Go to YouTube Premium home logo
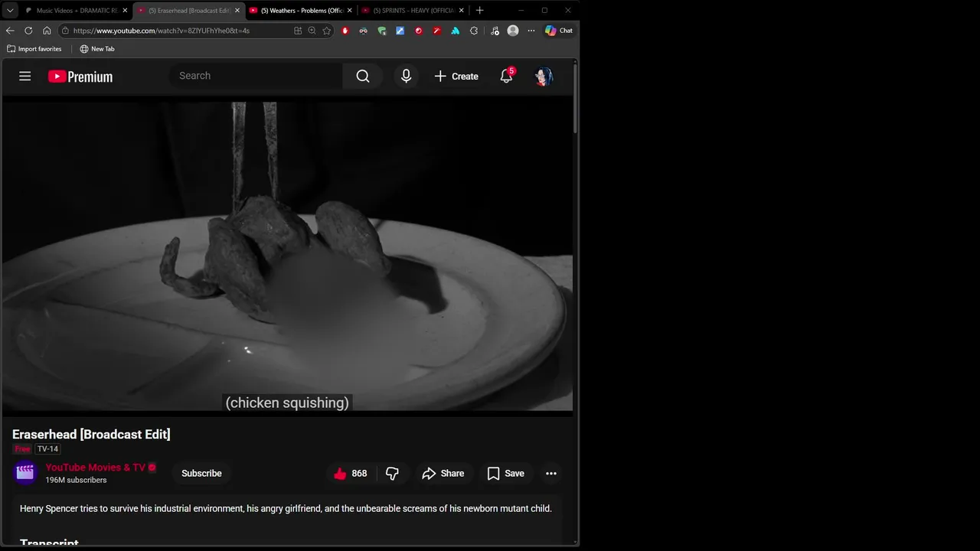Image resolution: width=980 pixels, height=551 pixels. pyautogui.click(x=80, y=77)
